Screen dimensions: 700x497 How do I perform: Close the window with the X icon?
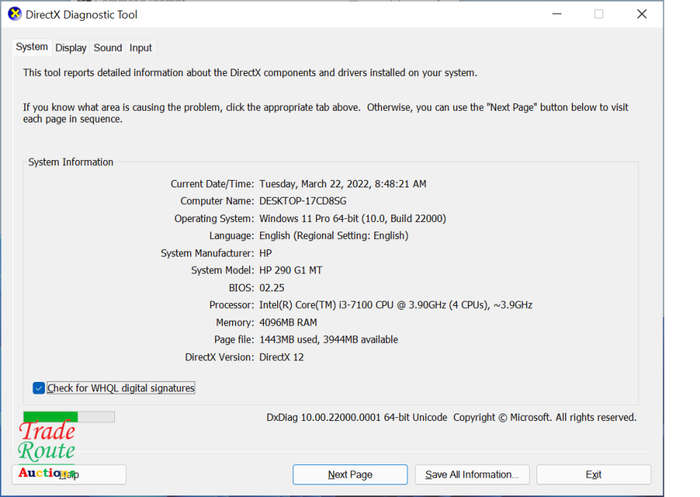pos(642,14)
